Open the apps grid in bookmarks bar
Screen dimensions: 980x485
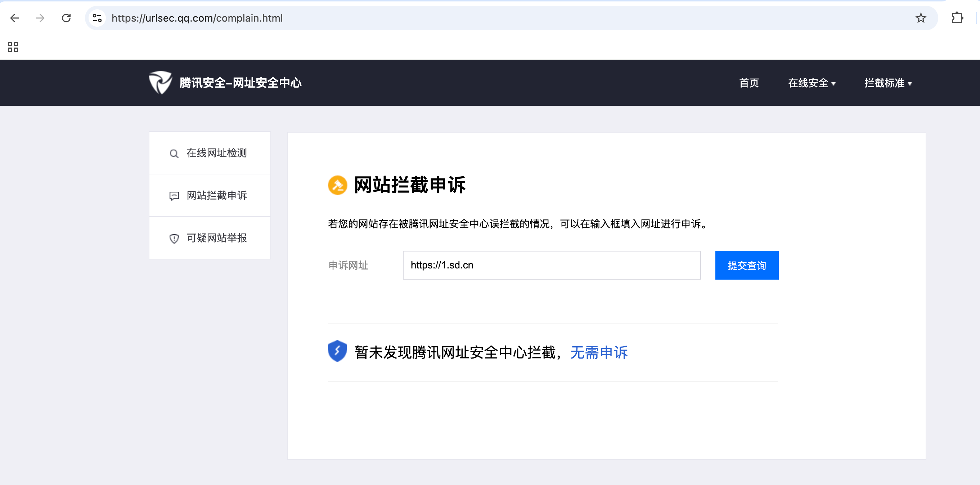tap(13, 47)
